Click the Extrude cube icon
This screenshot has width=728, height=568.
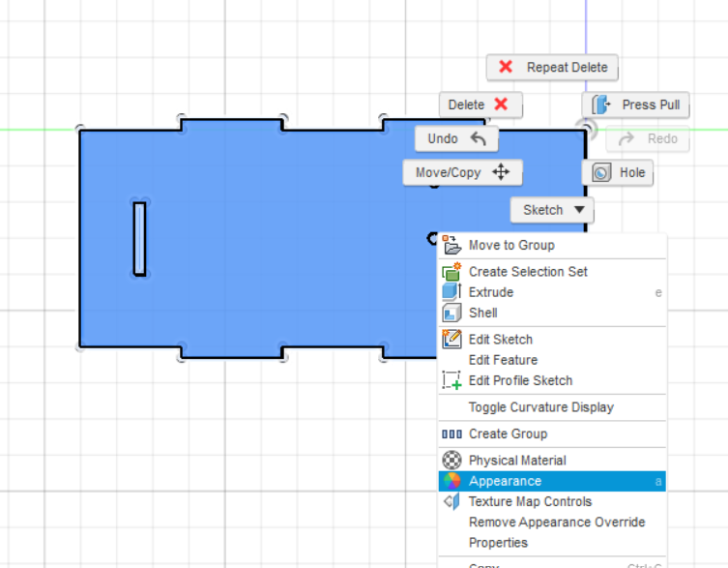pyautogui.click(x=451, y=292)
